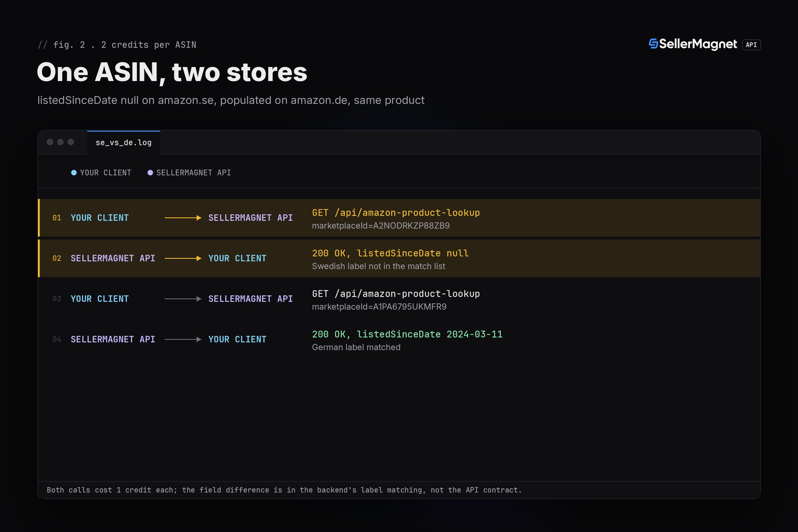Select row 03 step number
This screenshot has width=798, height=532.
tap(57, 299)
